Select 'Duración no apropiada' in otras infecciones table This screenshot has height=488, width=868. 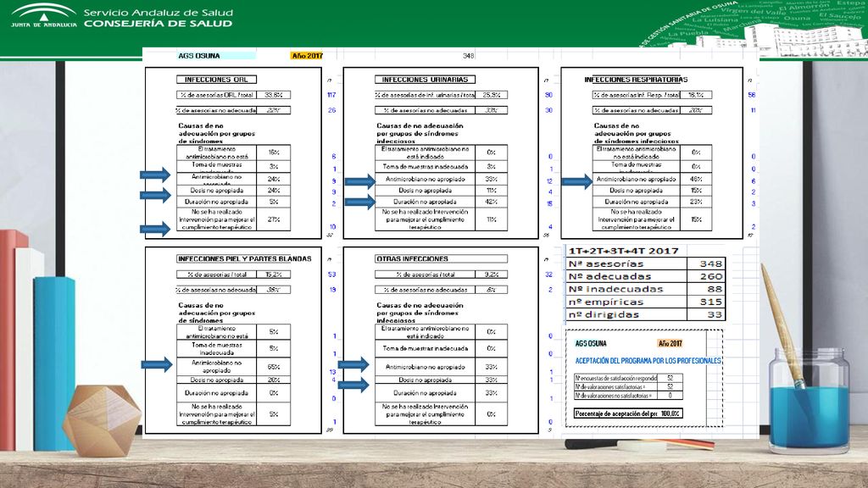tap(426, 393)
